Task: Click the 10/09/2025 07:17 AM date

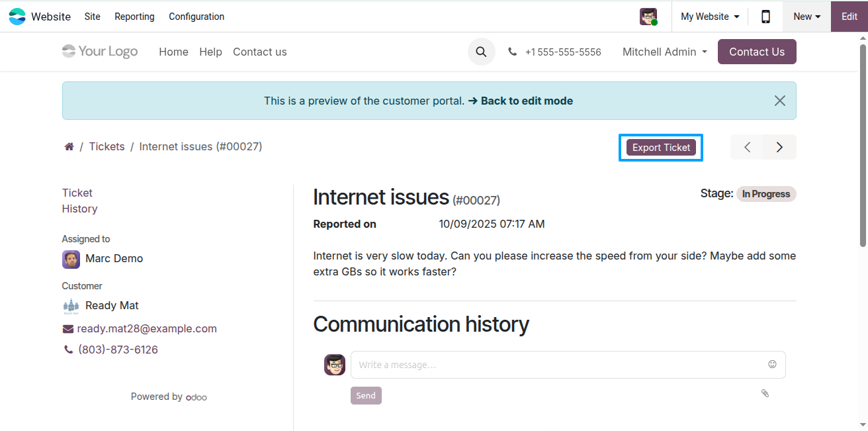Action: tap(492, 224)
